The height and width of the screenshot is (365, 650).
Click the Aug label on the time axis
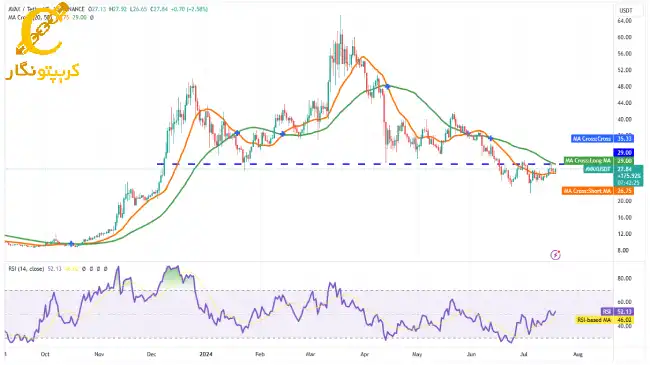tap(577, 354)
